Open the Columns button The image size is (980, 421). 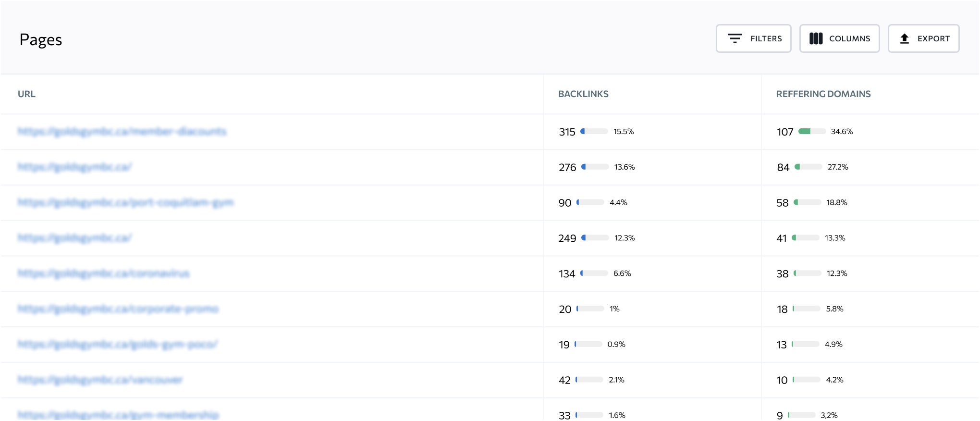(839, 38)
